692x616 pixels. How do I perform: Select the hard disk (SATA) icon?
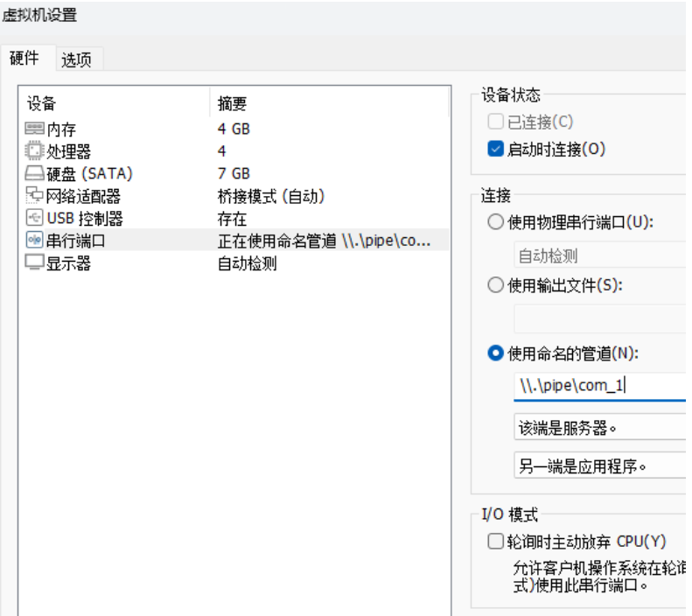pyautogui.click(x=34, y=173)
